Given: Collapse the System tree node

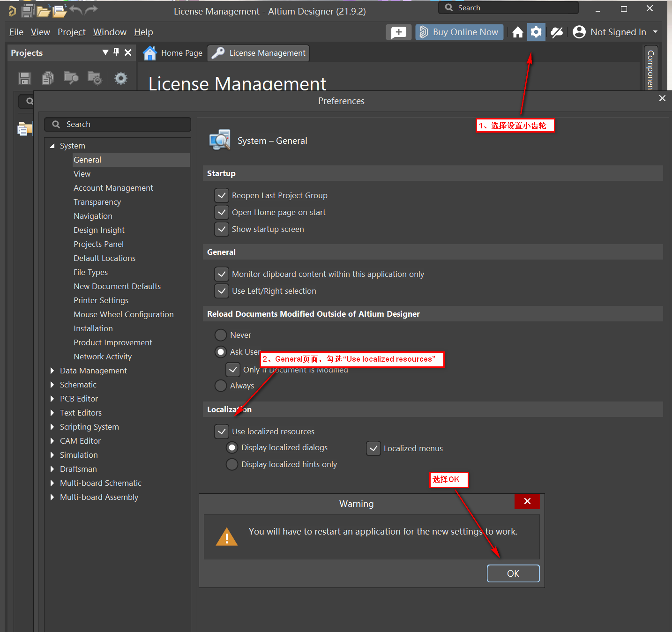Looking at the screenshot, I should click(52, 146).
